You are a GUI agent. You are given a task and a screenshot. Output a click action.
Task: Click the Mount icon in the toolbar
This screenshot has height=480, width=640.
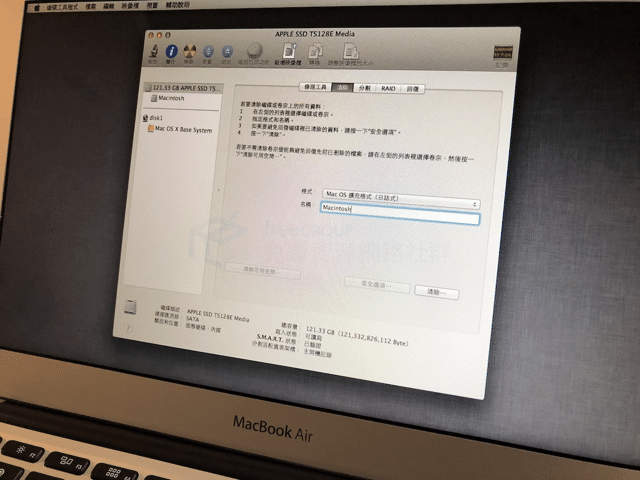[x=208, y=52]
